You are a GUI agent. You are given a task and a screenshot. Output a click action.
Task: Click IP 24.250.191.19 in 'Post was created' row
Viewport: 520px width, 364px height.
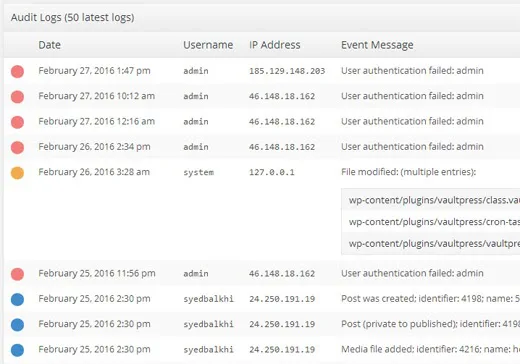point(282,299)
